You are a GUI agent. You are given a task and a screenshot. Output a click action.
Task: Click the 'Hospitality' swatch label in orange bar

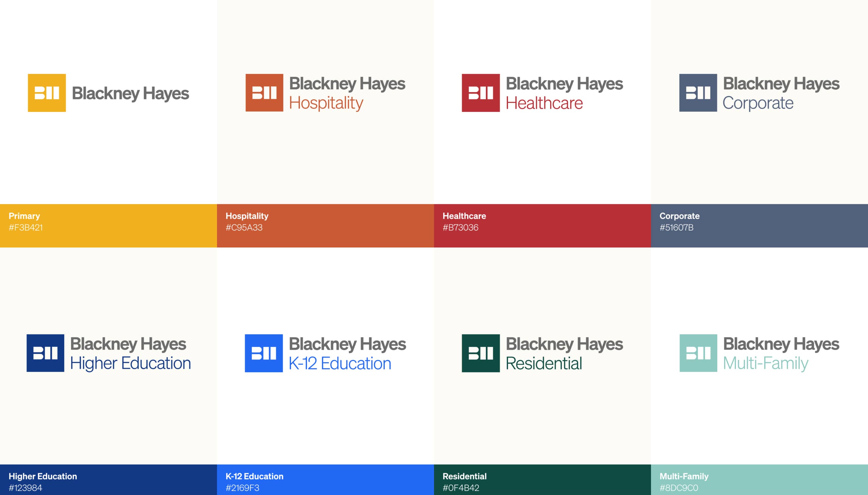click(247, 216)
